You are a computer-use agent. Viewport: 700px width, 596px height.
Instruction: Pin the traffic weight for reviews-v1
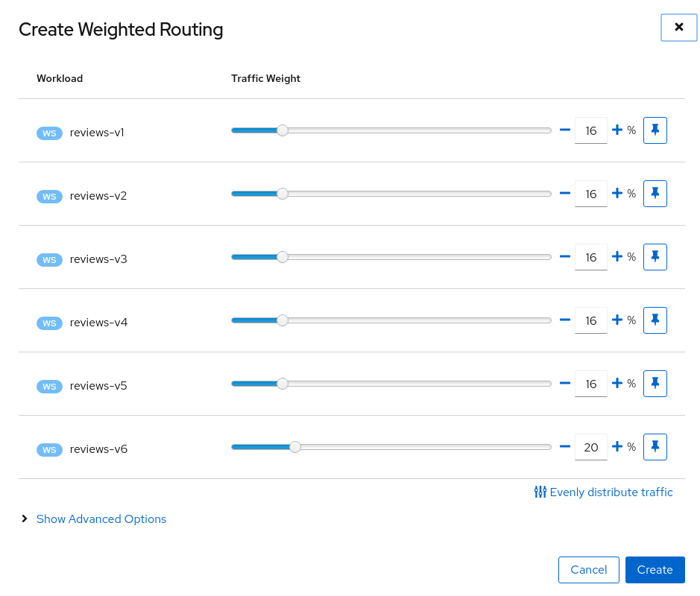tap(655, 130)
